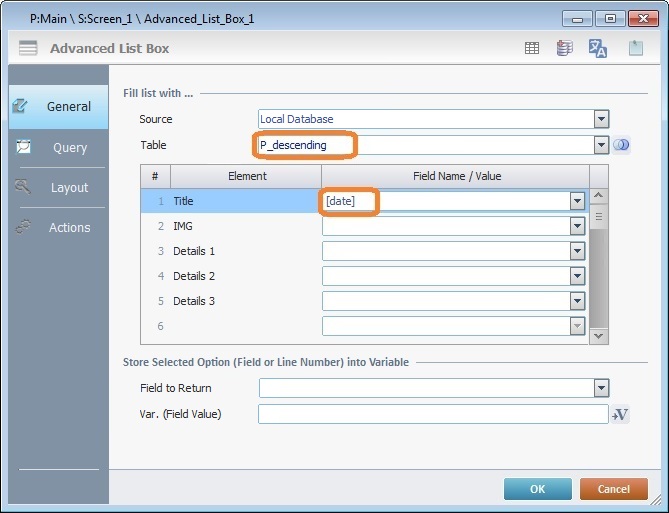Expand the IMG field value dropdown

tap(577, 226)
